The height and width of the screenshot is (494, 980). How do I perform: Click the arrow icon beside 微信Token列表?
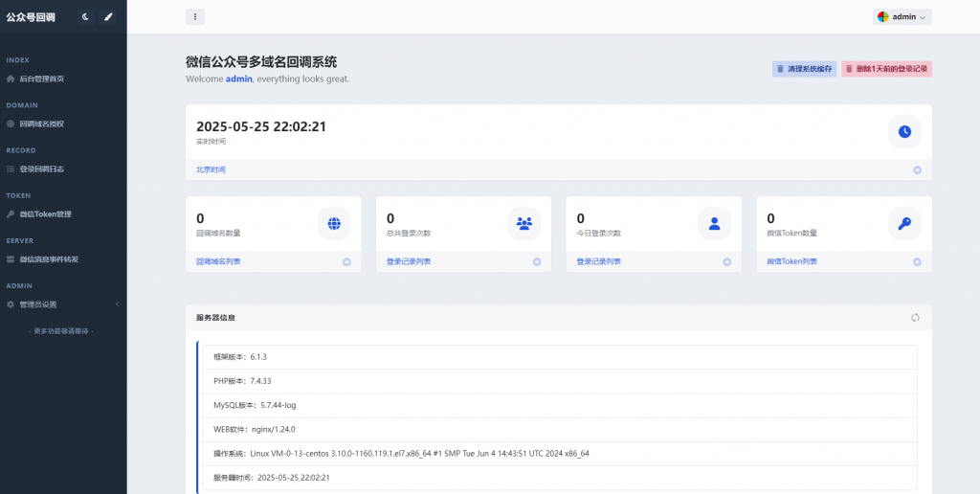(917, 262)
